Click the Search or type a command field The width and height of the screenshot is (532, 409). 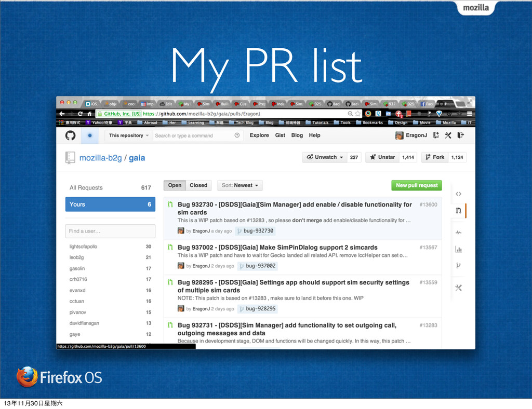pyautogui.click(x=198, y=135)
